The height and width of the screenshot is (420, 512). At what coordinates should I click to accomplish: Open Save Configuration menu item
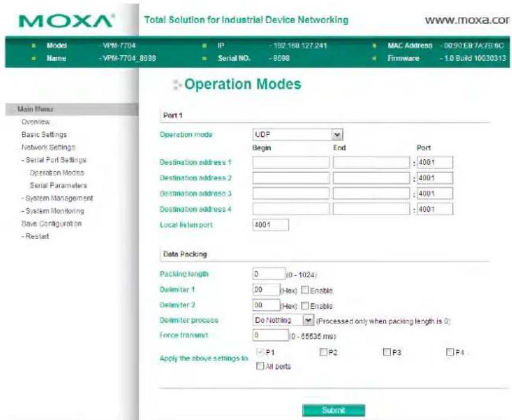pyautogui.click(x=51, y=224)
